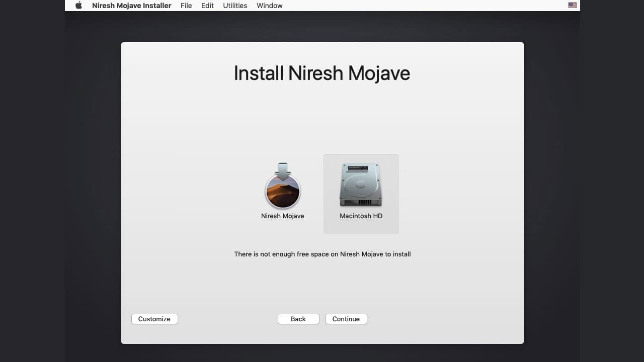Click the highlighted Macintosh HD selection box
The width and height of the screenshot is (644, 362).
coord(361,194)
